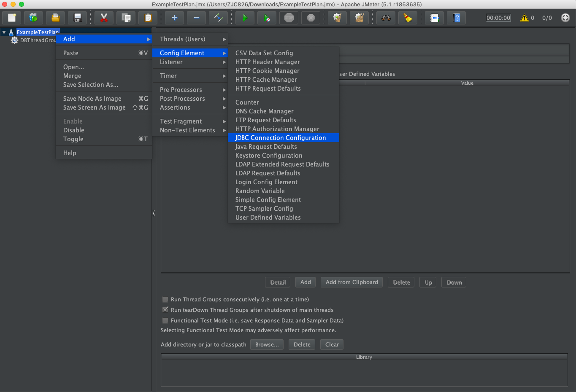Choose CSV Data Set Config
This screenshot has width=576, height=392.
[x=284, y=53]
